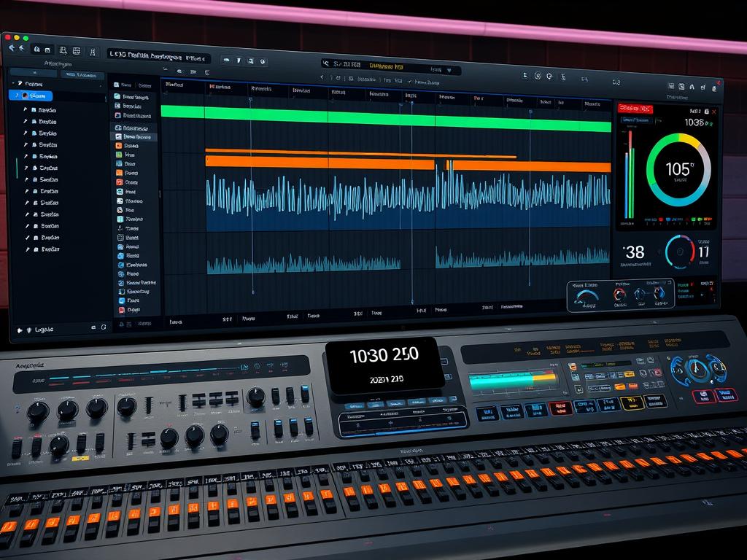Click the blue synth icon in the browser list
747x560 pixels.
click(118, 163)
